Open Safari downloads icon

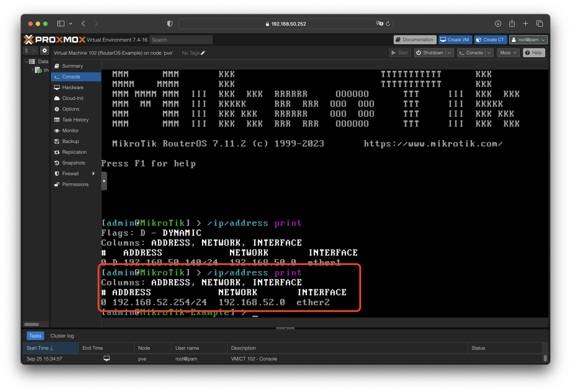[498, 24]
